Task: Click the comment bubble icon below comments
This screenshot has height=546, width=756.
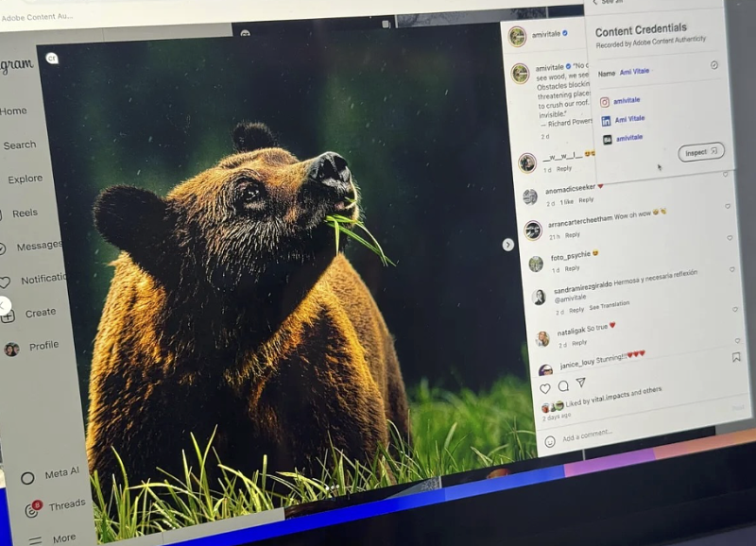Action: pos(563,386)
